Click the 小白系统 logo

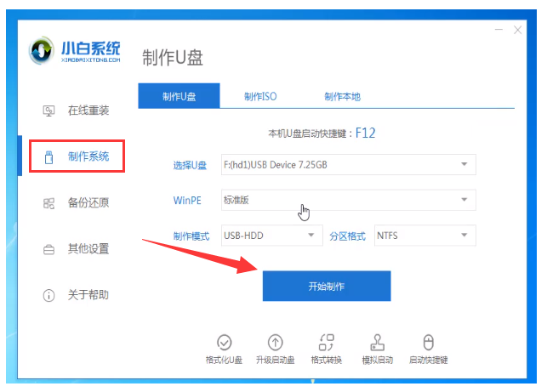coord(74,52)
